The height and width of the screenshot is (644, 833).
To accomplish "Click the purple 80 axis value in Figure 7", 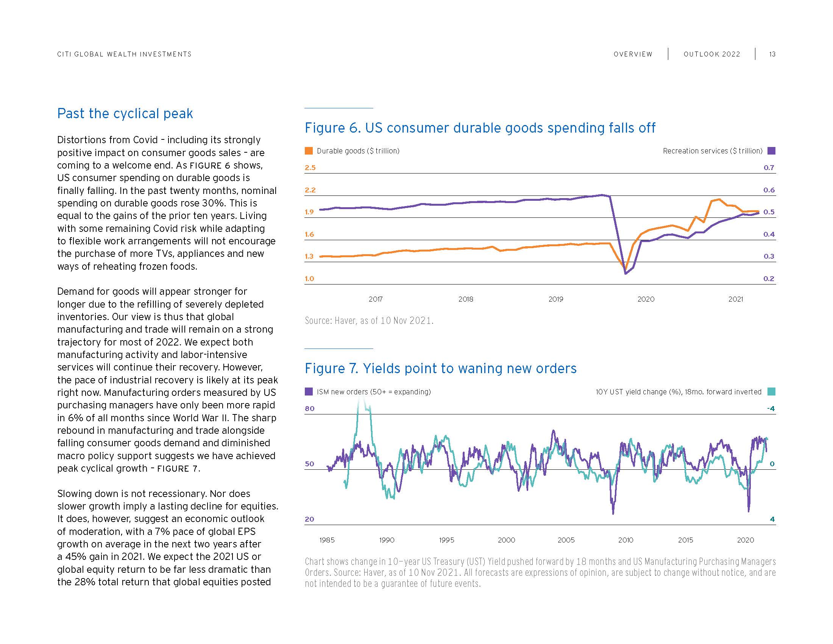I will click(309, 408).
